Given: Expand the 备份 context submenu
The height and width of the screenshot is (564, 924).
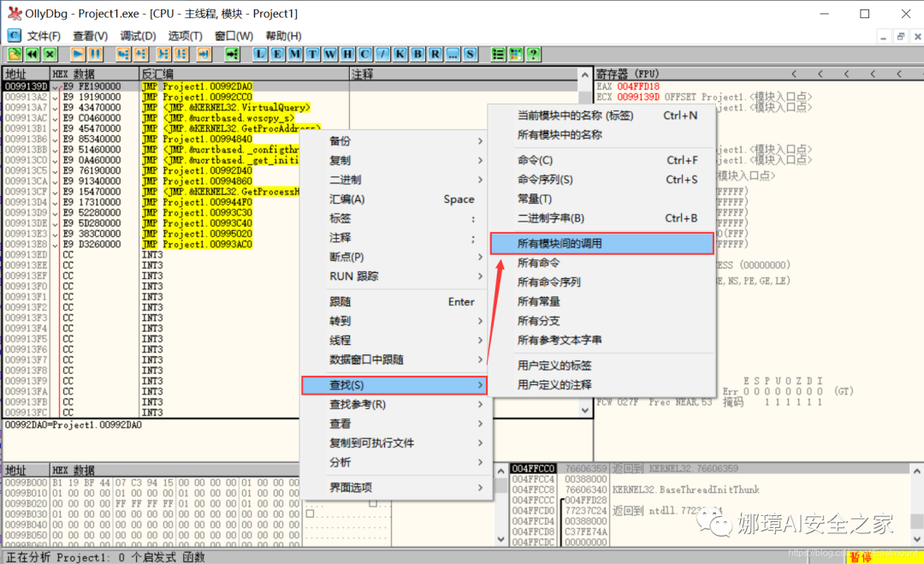Looking at the screenshot, I should [x=396, y=141].
